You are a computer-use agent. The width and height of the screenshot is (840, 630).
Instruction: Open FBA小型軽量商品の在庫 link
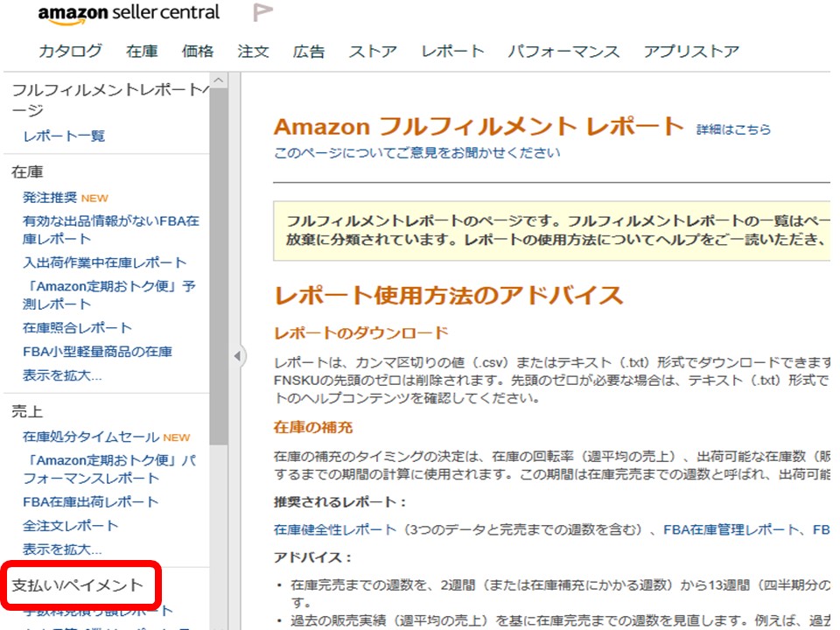(x=97, y=352)
